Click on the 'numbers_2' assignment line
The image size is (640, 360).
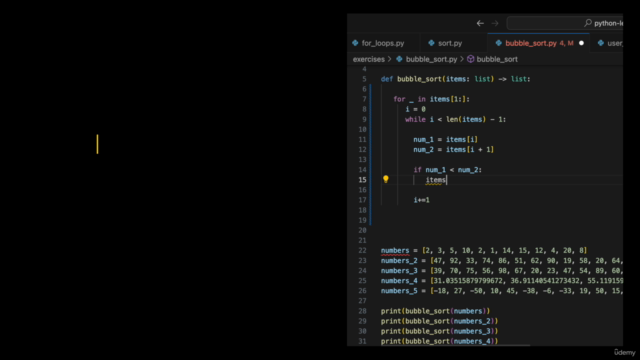coord(502,261)
